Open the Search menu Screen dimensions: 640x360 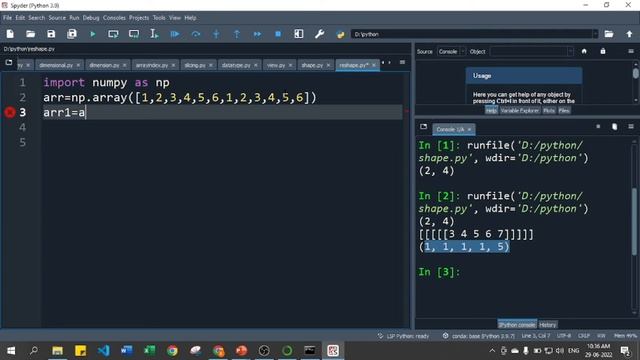tap(36, 18)
